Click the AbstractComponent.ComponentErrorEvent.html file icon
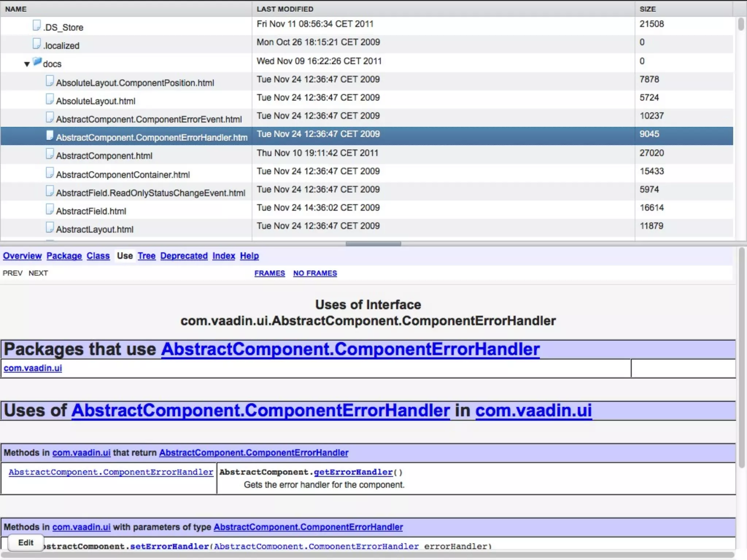747x560 pixels. pos(50,117)
